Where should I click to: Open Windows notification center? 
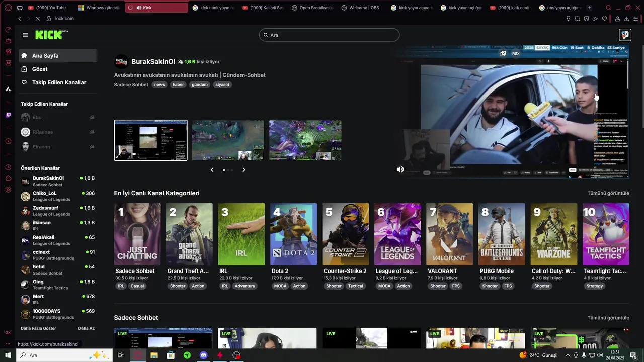pyautogui.click(x=633, y=355)
